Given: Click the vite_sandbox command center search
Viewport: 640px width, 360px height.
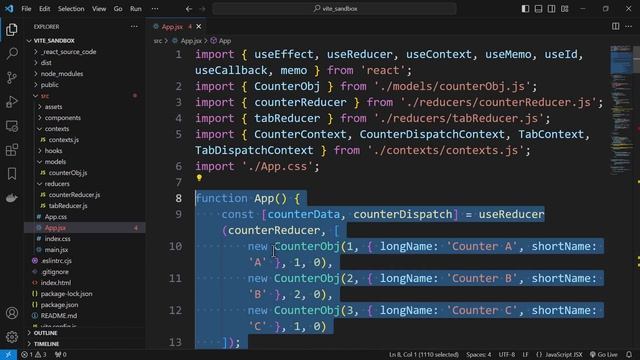Looking at the screenshot, I should point(334,9).
